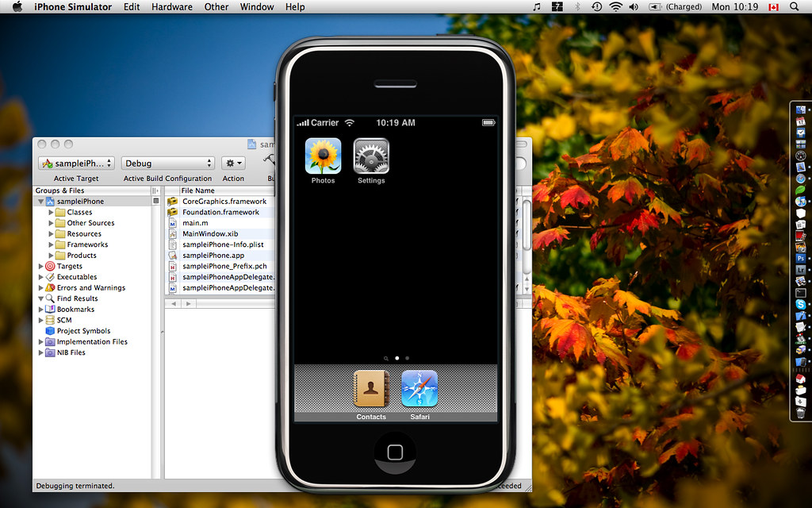The width and height of the screenshot is (812, 508).
Task: Open iCal from the Dock
Action: click(801, 121)
